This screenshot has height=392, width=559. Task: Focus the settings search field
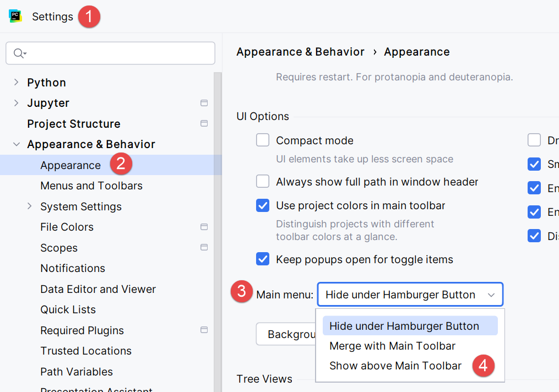pos(116,53)
